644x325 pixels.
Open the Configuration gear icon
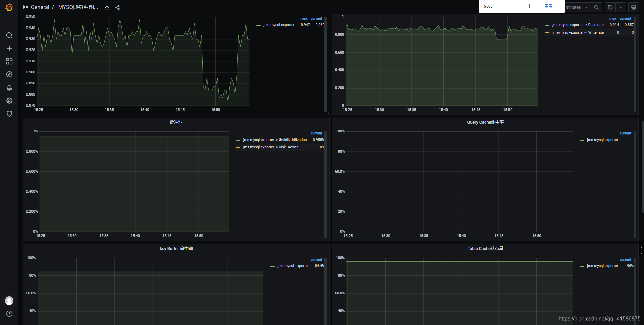(9, 101)
